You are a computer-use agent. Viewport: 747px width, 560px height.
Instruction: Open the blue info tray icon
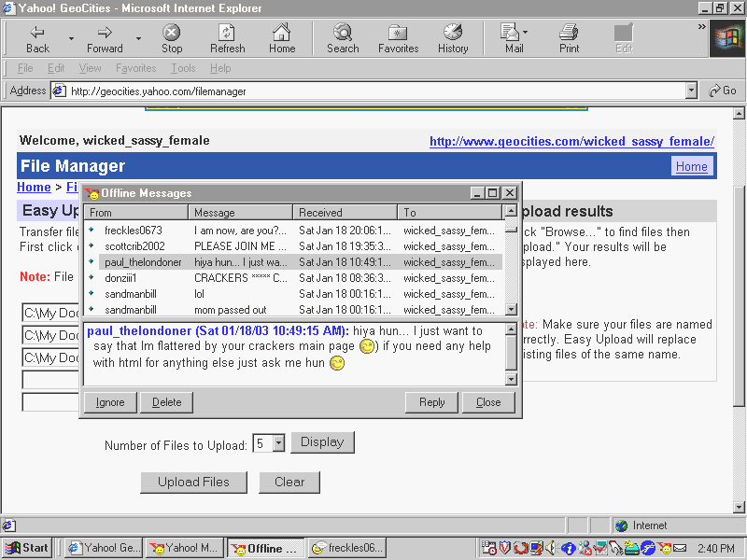pyautogui.click(x=568, y=548)
